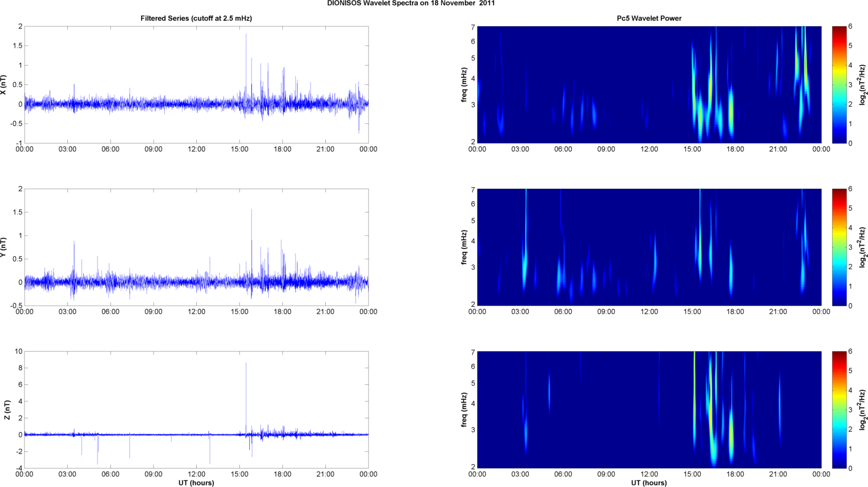Select the "Pc5 Wavelet Power" column title
The width and height of the screenshot is (868, 487).
point(649,18)
